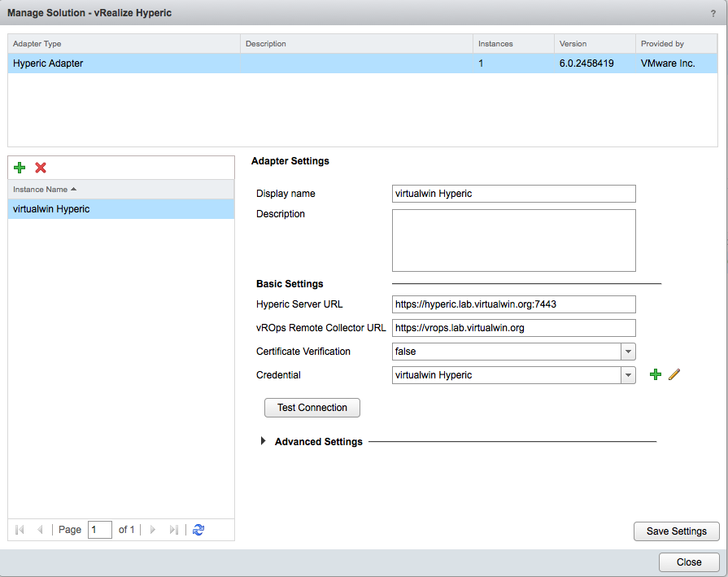Select the virtualwin Hyperic instance row
The width and height of the screenshot is (728, 577).
pos(121,209)
